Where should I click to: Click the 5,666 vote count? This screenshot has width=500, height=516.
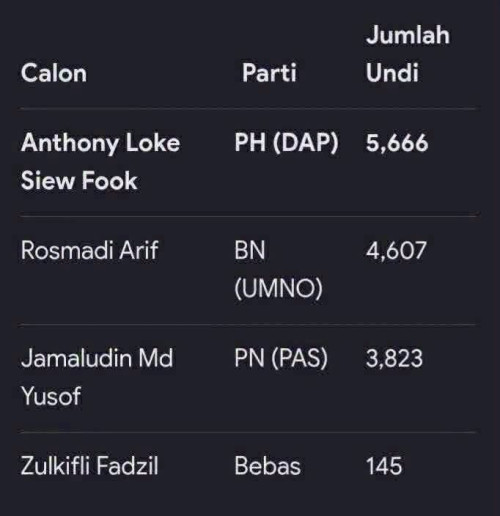(x=397, y=143)
